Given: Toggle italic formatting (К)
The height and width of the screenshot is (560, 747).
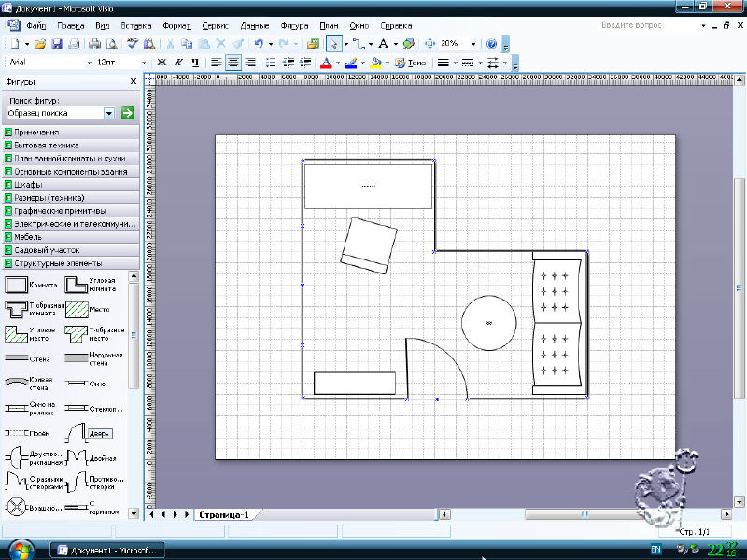Looking at the screenshot, I should (177, 63).
